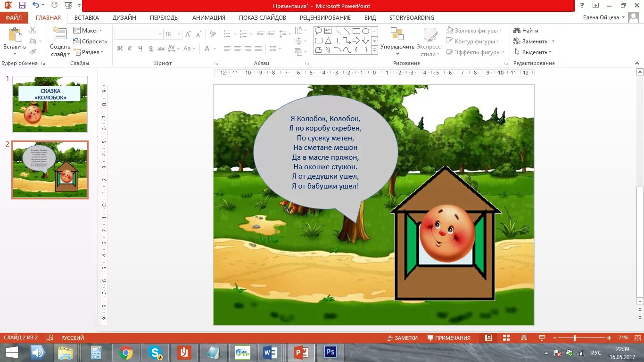Select the speech bubble callout shape

tap(319, 31)
